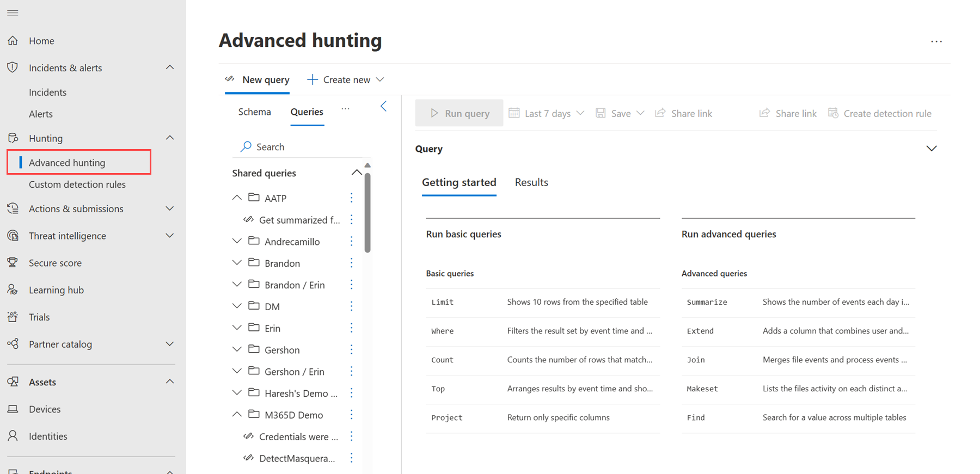Open the Last 7 days time dropdown
The height and width of the screenshot is (474, 980).
coord(547,113)
